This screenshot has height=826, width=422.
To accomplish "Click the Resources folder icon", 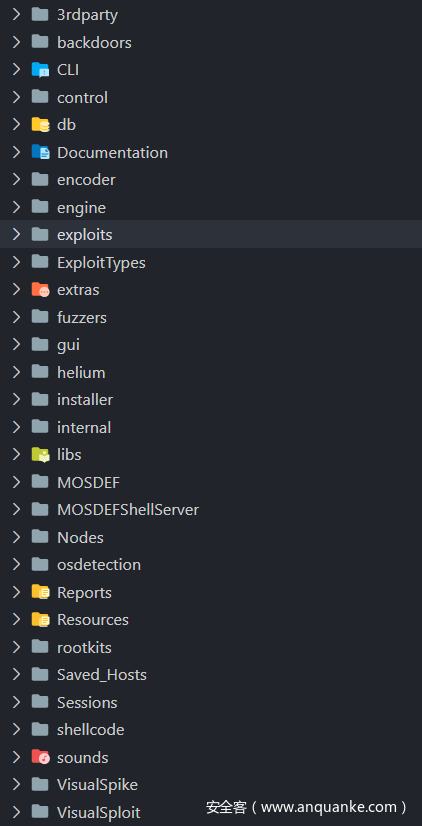I will (x=40, y=620).
